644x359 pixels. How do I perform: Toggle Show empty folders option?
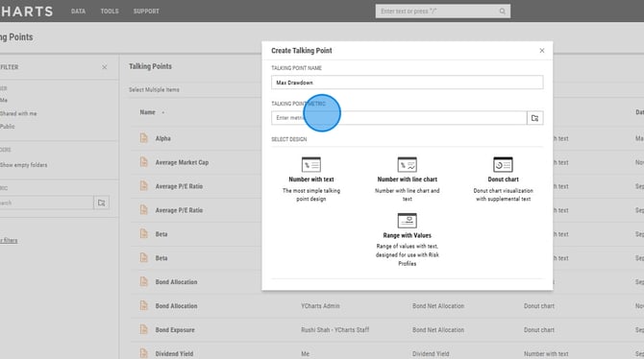pyautogui.click(x=23, y=165)
